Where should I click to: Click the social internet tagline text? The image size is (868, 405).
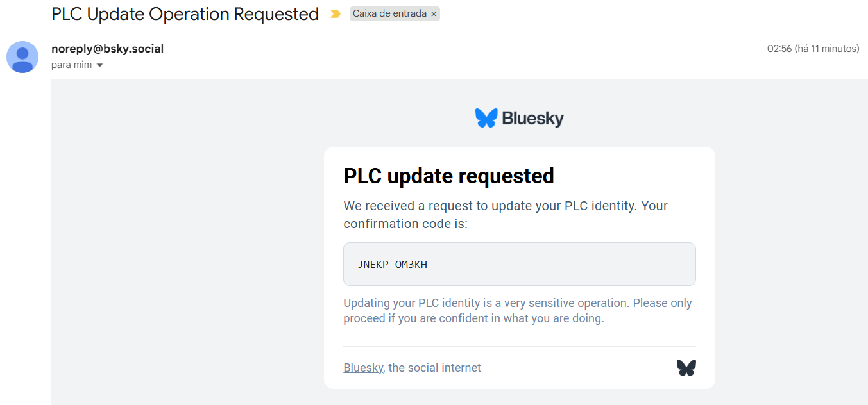(x=434, y=368)
